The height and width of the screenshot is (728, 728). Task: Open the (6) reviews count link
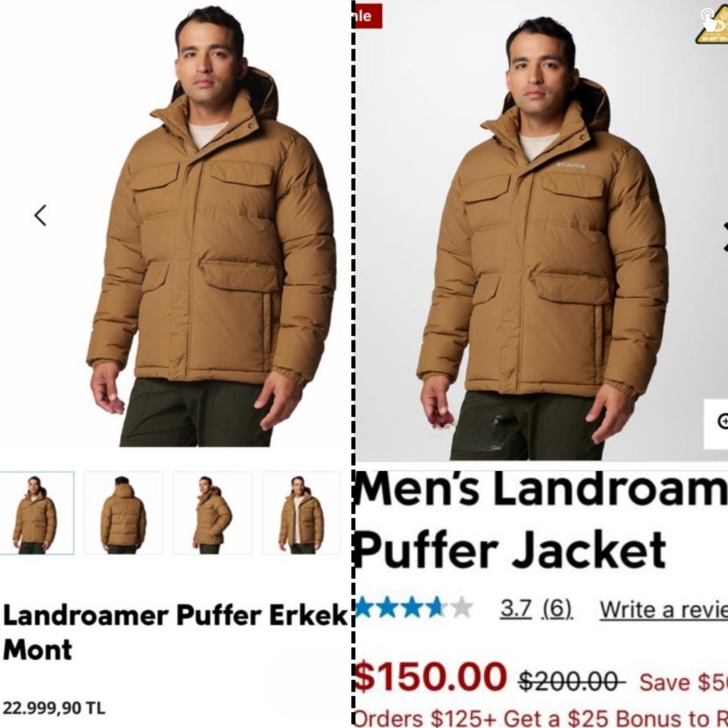(557, 609)
